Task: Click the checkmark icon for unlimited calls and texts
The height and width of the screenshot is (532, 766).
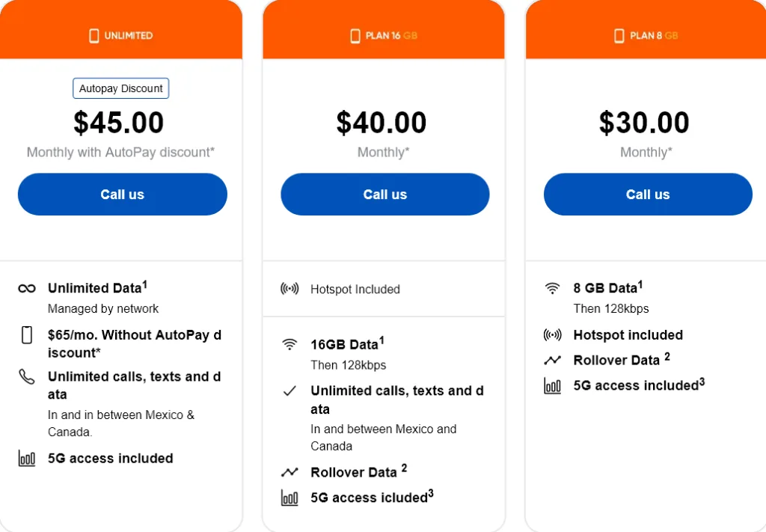Action: click(292, 391)
